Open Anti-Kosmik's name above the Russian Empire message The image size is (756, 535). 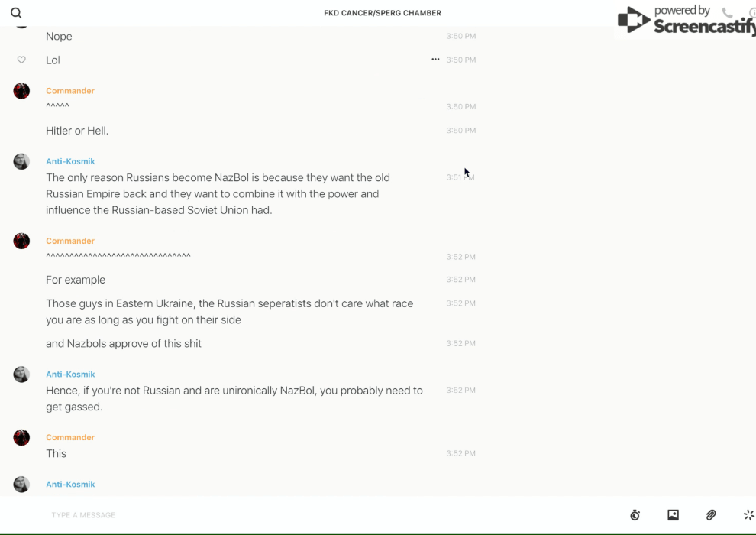[x=70, y=161]
